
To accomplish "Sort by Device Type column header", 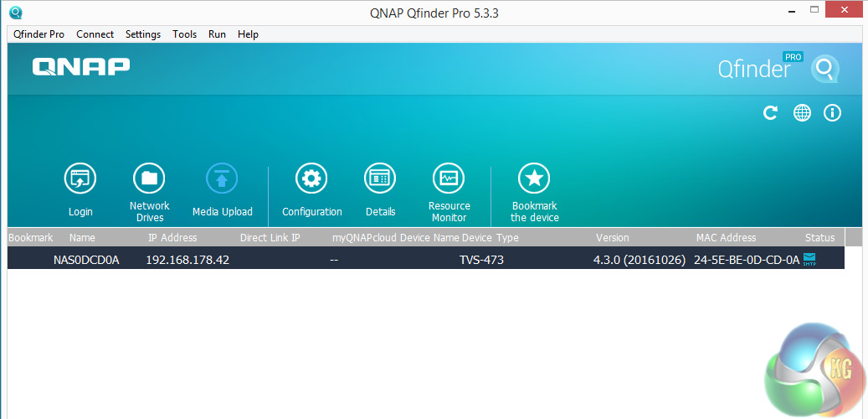I will point(490,238).
